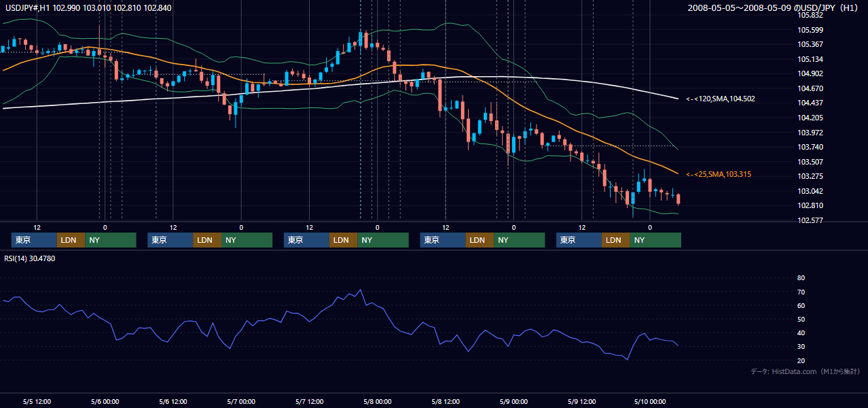Click price axis label 105.134

coord(810,59)
